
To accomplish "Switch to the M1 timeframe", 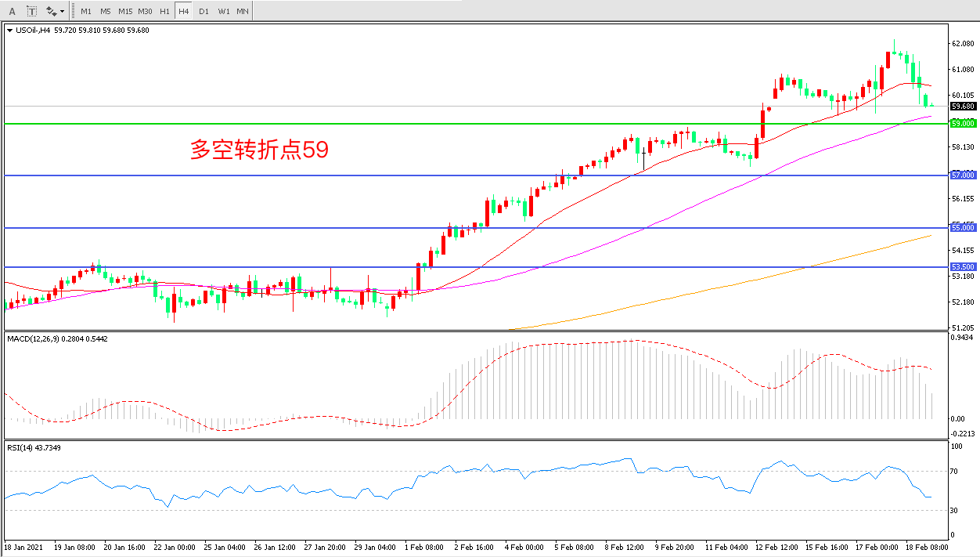I will point(86,12).
